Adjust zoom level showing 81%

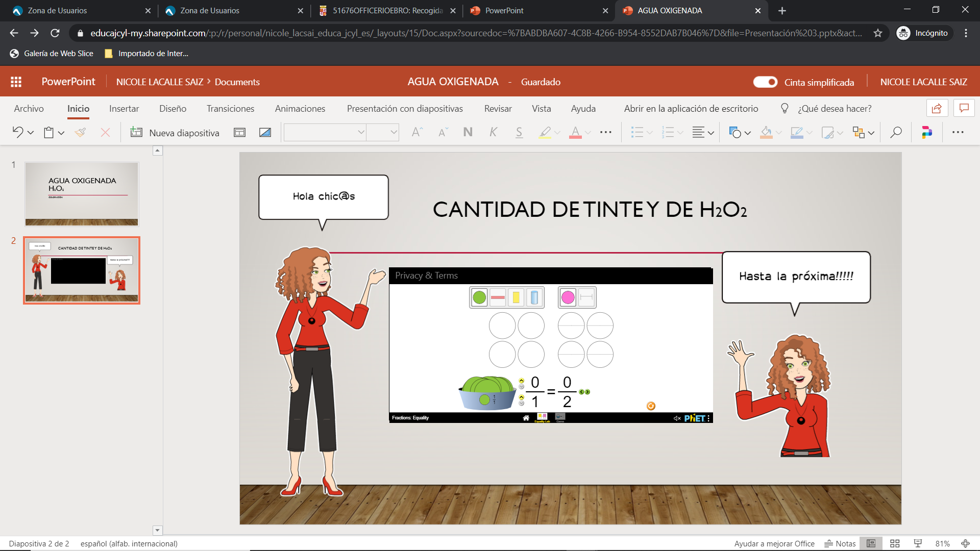click(942, 543)
